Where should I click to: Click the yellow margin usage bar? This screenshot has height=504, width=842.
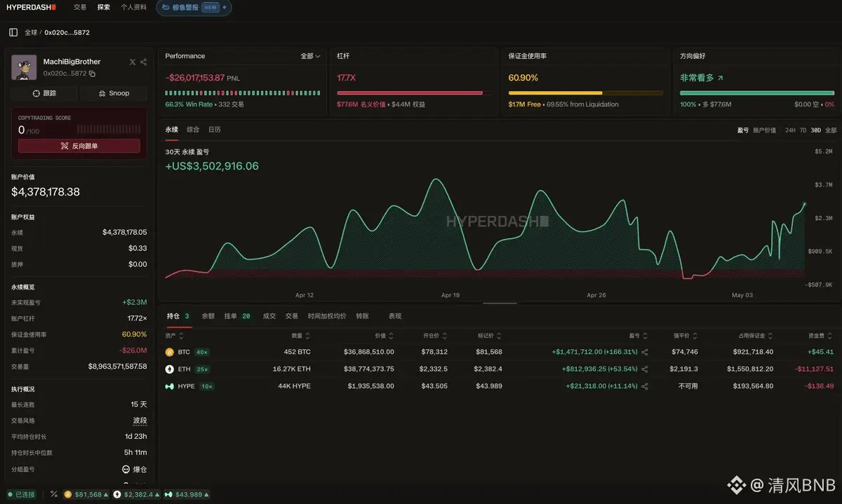click(x=585, y=93)
